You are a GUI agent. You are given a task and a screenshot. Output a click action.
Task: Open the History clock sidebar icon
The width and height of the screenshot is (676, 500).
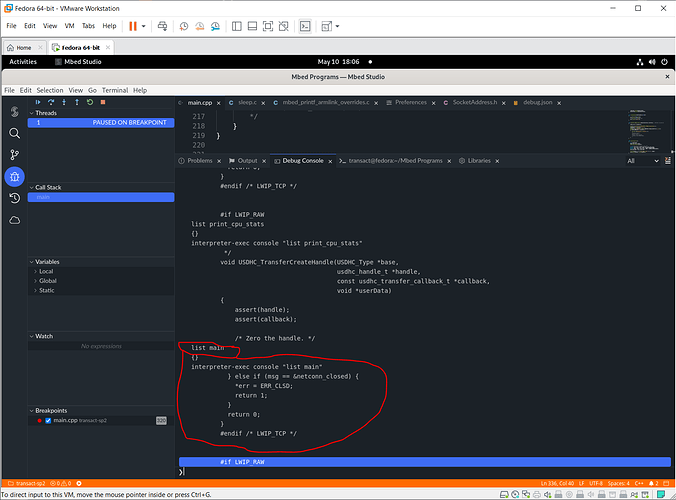(x=15, y=198)
